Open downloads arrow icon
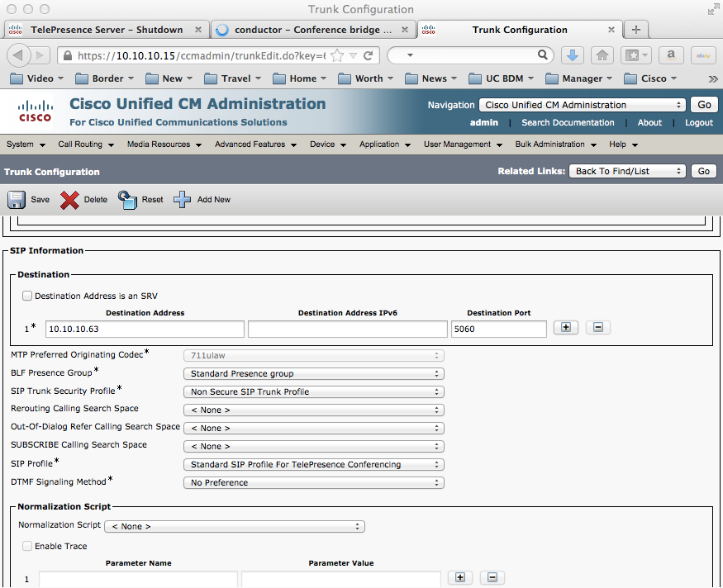 point(573,56)
